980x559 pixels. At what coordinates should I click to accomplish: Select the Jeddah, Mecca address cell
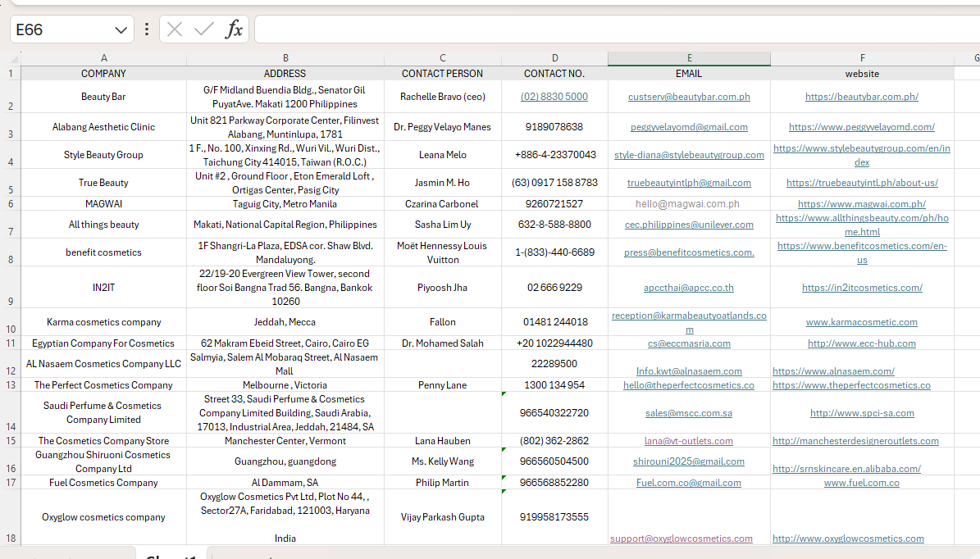[x=285, y=322]
